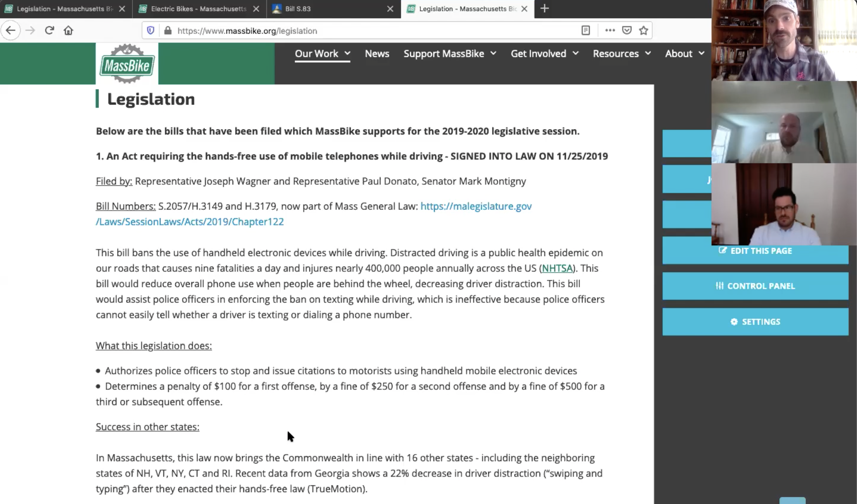Click the Control Panel button
857x504 pixels.
[755, 286]
